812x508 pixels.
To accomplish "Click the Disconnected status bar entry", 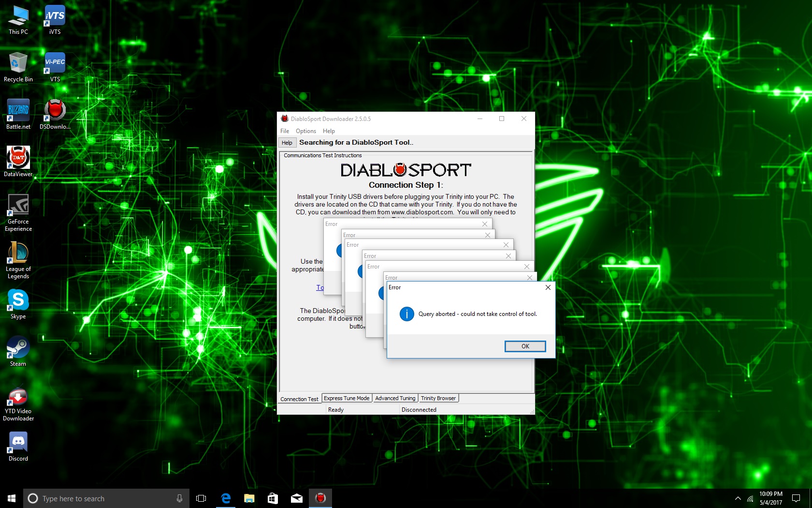I will [x=419, y=410].
